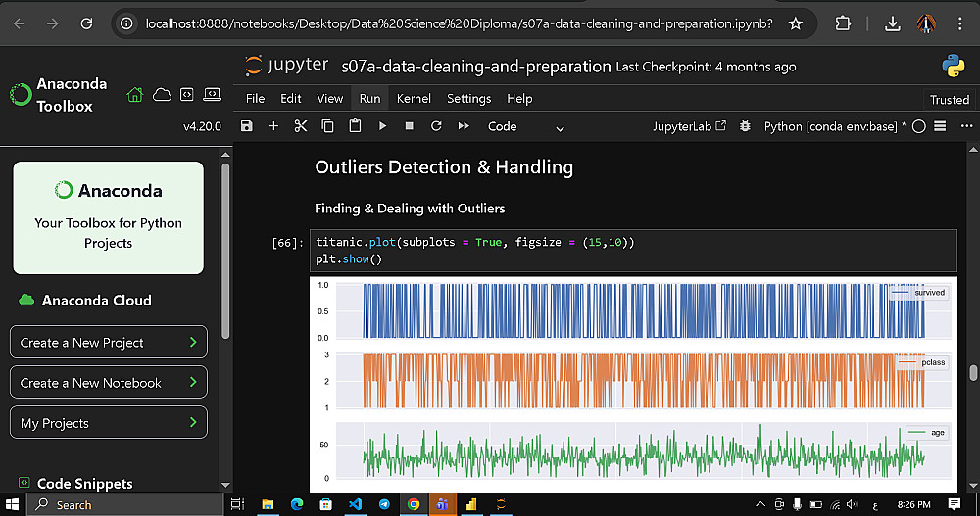Click the notebook's vertical scrollbar handle
The width and height of the screenshot is (980, 516).
click(x=973, y=373)
